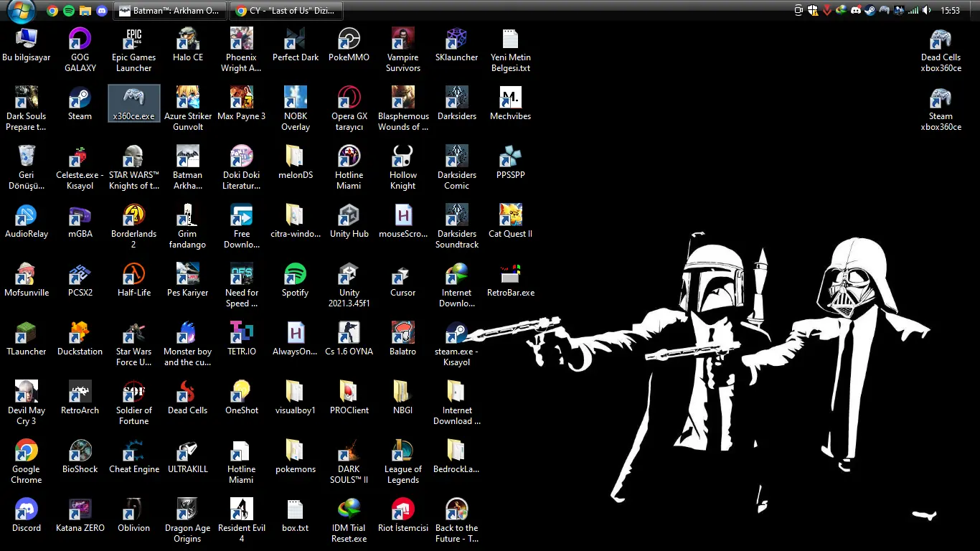The width and height of the screenshot is (980, 551).
Task: Select the Star Wars Force Unleashed icon
Action: [x=134, y=344]
